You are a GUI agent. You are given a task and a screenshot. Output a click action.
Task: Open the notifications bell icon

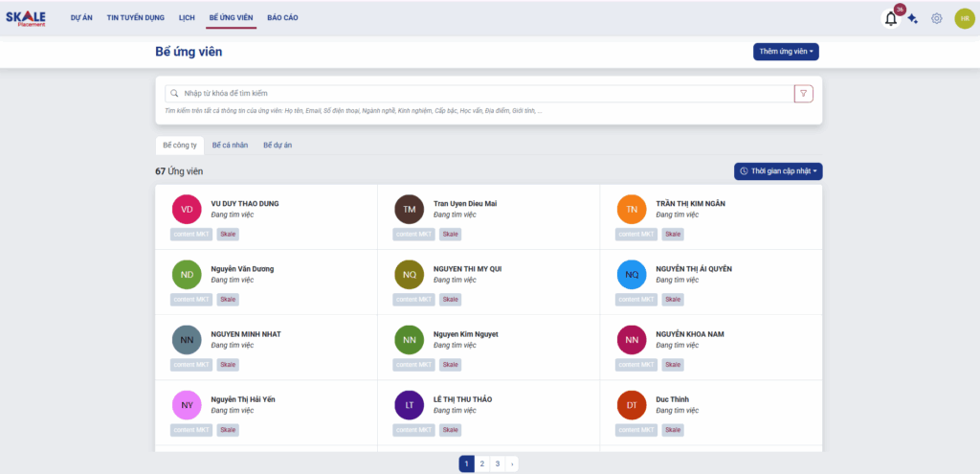890,18
